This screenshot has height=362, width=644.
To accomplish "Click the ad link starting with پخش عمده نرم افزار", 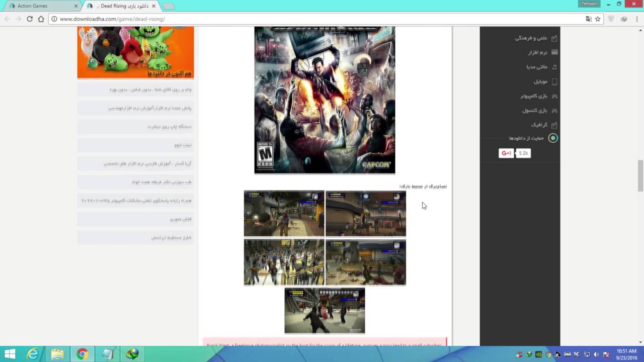I will (x=149, y=108).
